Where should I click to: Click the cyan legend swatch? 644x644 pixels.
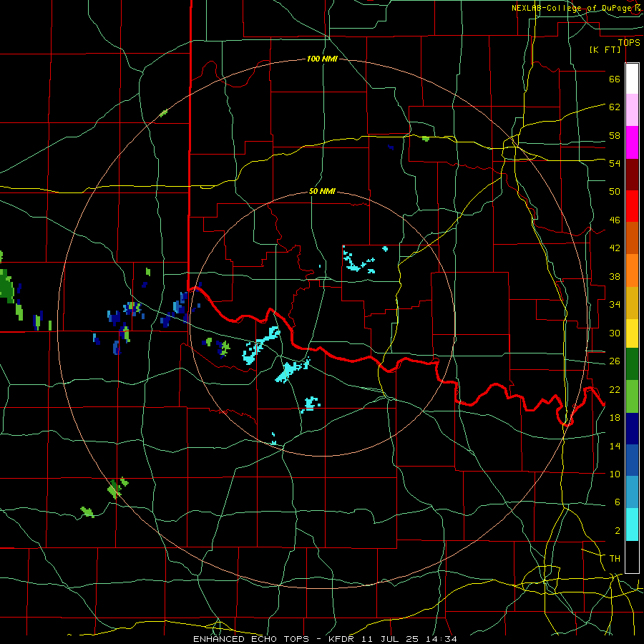(632, 525)
